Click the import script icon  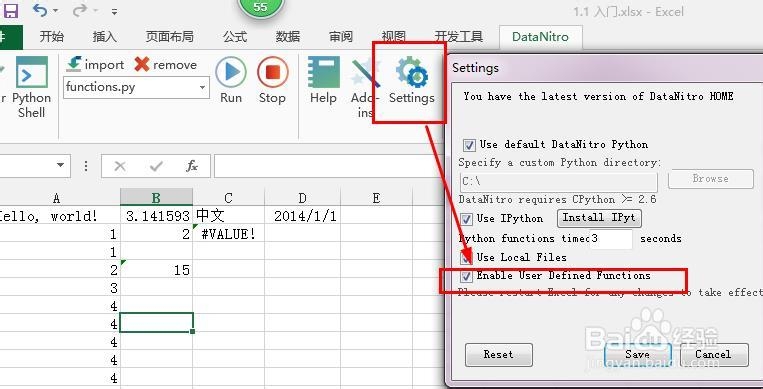74,64
